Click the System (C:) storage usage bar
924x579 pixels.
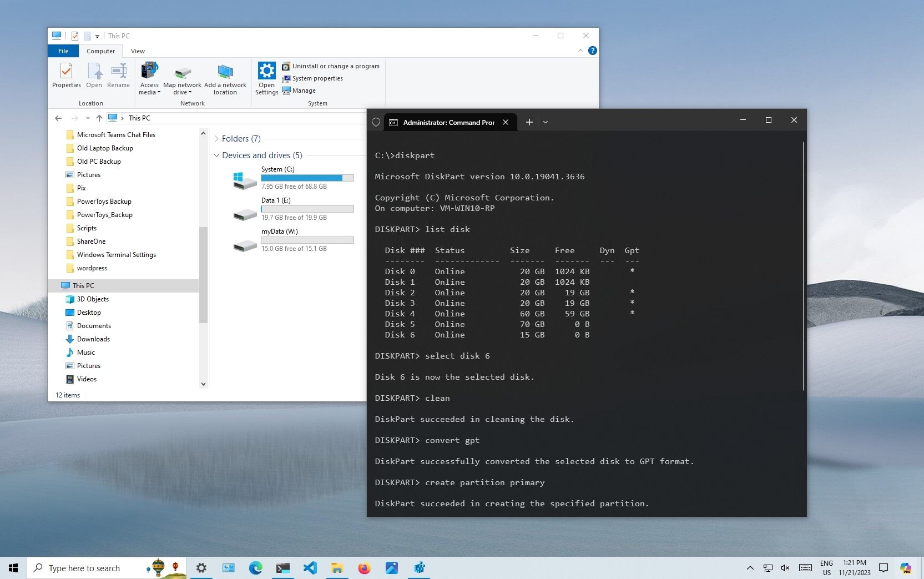click(x=307, y=178)
